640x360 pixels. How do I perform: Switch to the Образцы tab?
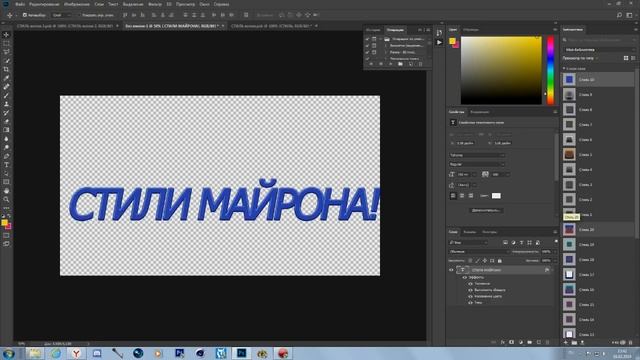(471, 29)
